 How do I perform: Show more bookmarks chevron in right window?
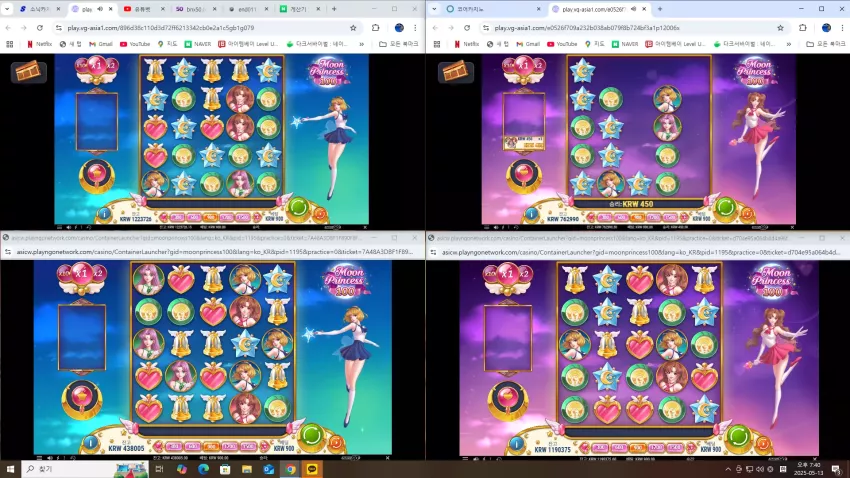(789, 44)
